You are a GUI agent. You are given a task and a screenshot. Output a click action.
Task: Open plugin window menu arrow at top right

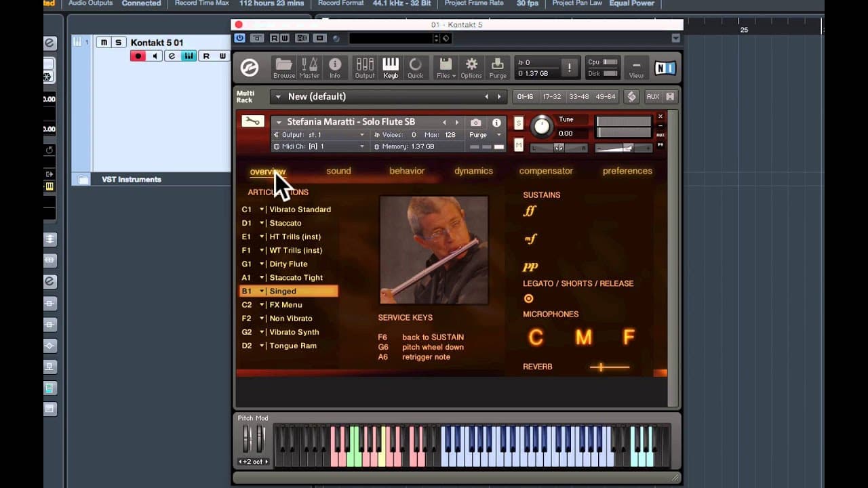pyautogui.click(x=675, y=38)
